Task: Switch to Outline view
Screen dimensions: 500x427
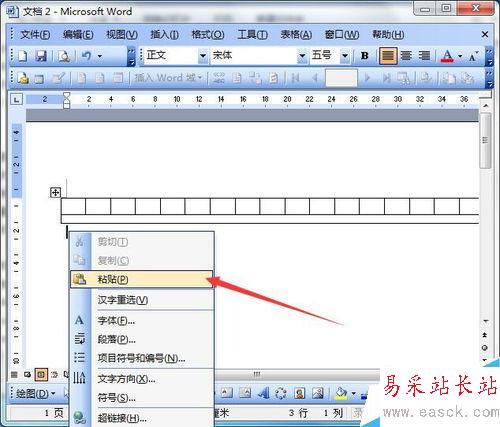Action: coord(54,375)
